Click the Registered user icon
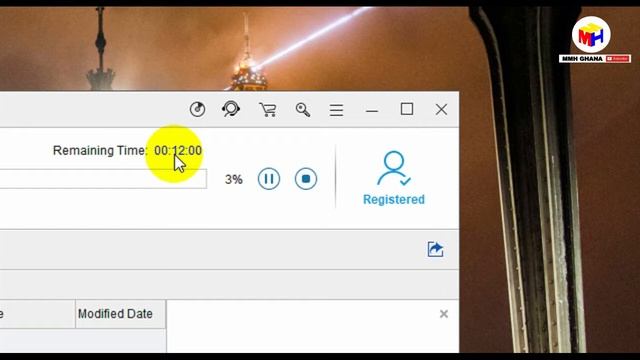Image resolution: width=640 pixels, height=360 pixels. point(394,178)
